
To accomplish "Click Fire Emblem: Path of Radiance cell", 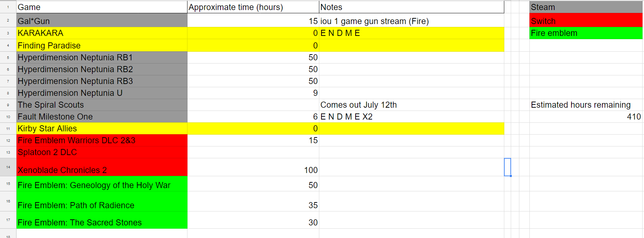I will pos(102,201).
